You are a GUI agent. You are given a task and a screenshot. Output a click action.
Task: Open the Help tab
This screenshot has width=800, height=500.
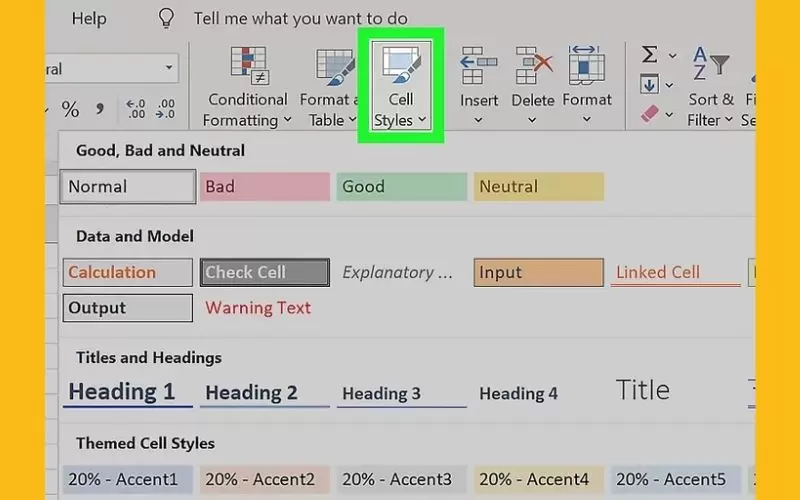(x=89, y=18)
